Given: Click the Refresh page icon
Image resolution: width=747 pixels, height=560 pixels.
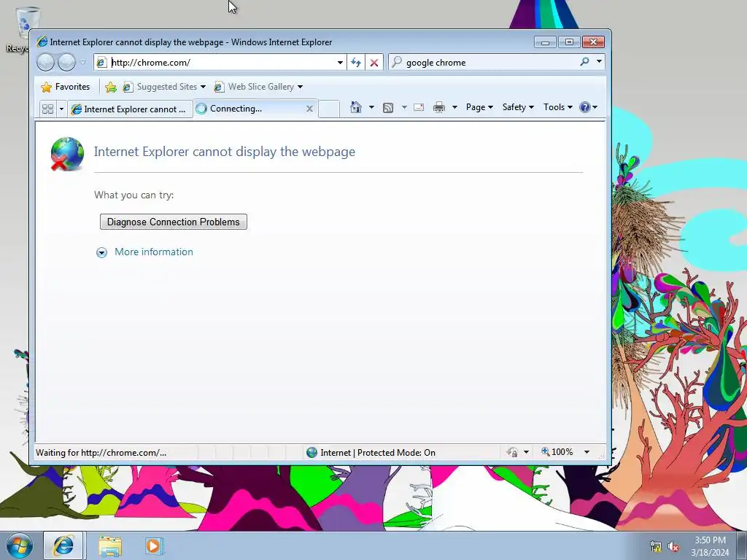Looking at the screenshot, I should click(x=356, y=63).
